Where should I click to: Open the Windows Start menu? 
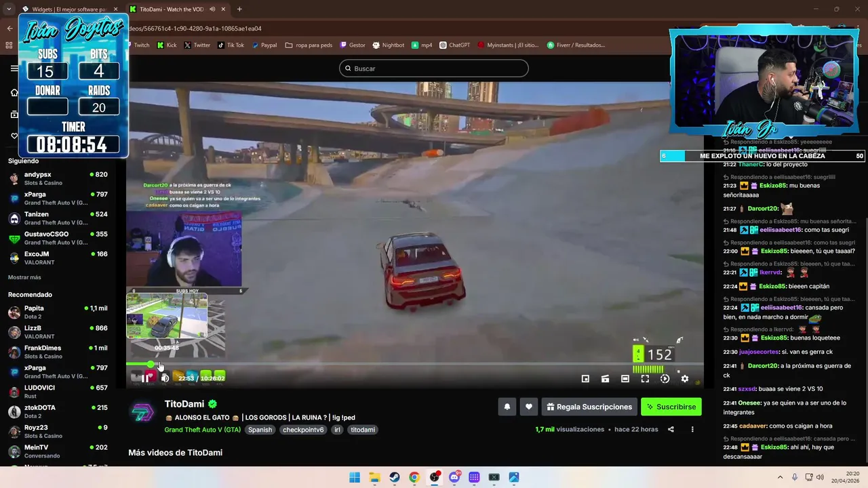(355, 477)
